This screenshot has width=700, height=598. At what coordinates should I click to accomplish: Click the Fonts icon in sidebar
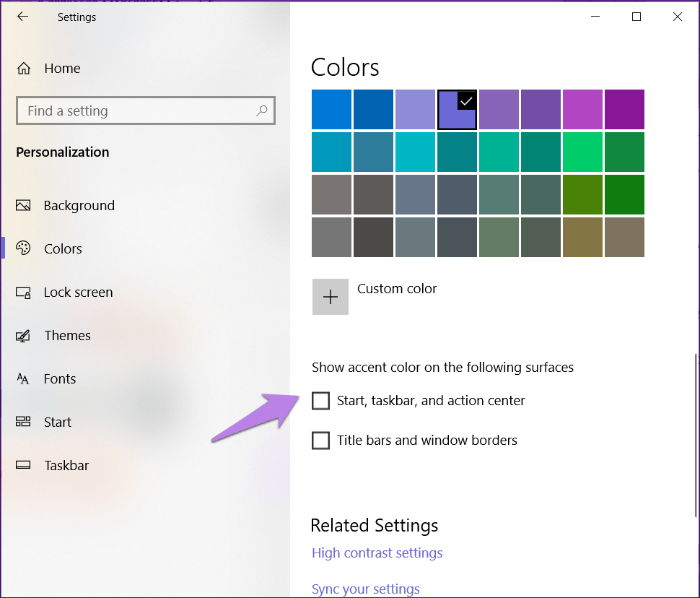click(x=23, y=379)
